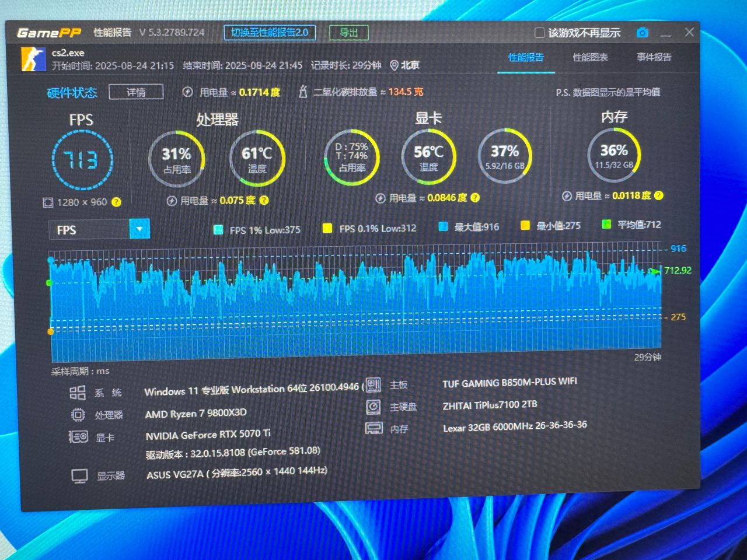Click the processor power usage icon

(172, 201)
